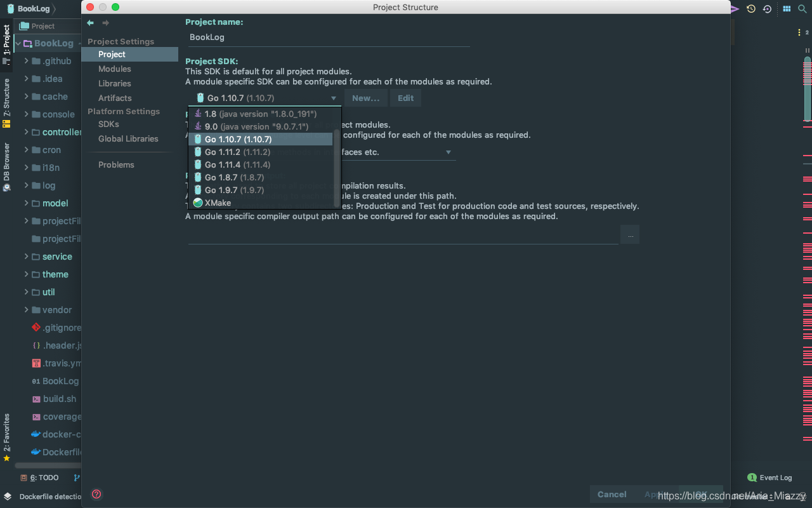The width and height of the screenshot is (812, 508).
Task: Click the Favorites star icon
Action: 6,458
